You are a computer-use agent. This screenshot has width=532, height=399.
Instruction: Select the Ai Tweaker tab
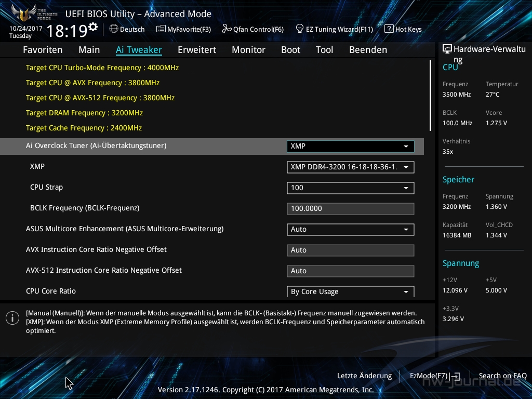pyautogui.click(x=139, y=50)
